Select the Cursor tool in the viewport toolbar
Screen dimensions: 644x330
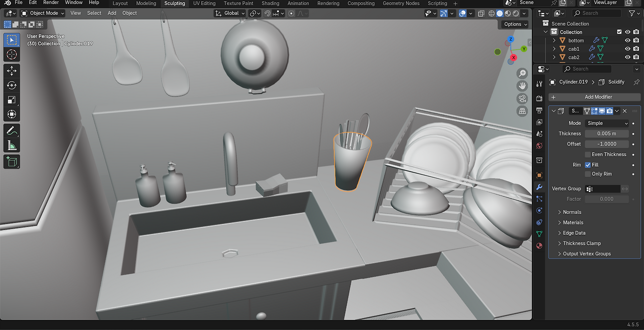[x=12, y=54]
